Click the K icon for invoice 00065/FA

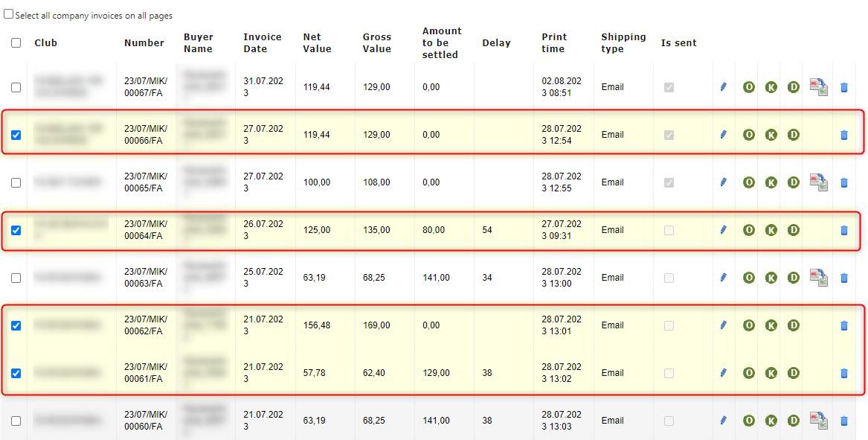pos(771,182)
